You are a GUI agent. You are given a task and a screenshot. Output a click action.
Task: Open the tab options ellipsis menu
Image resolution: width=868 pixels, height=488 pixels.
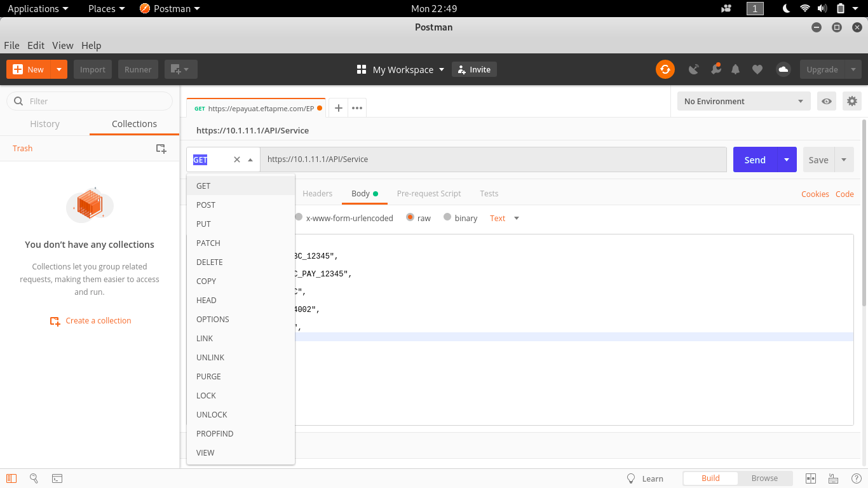pos(357,108)
